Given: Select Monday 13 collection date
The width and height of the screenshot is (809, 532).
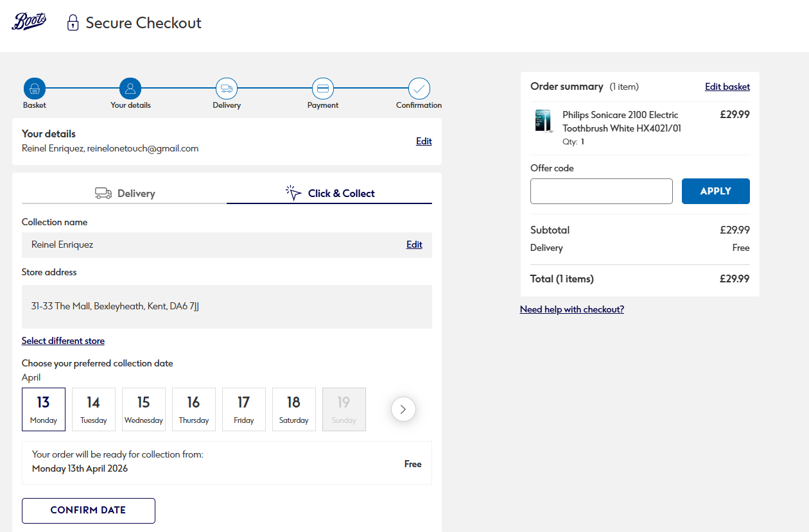Looking at the screenshot, I should click(44, 409).
